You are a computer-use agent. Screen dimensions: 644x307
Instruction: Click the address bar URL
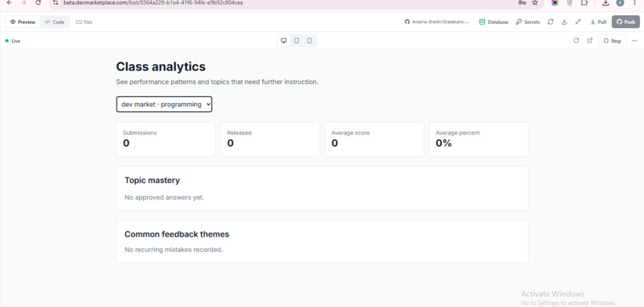[153, 2]
